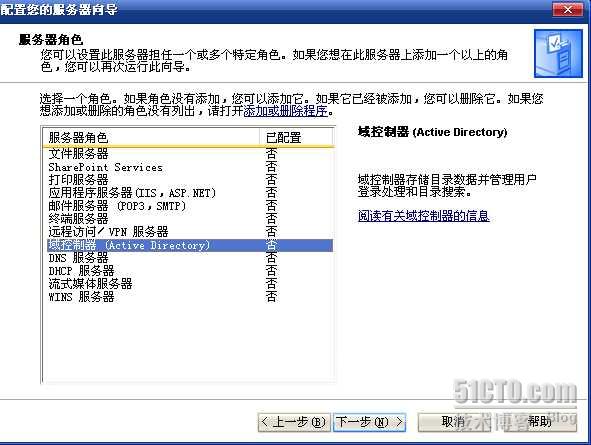Select the DHCP 服务器 role
Viewport: 591px width, 445px height.
(190, 271)
